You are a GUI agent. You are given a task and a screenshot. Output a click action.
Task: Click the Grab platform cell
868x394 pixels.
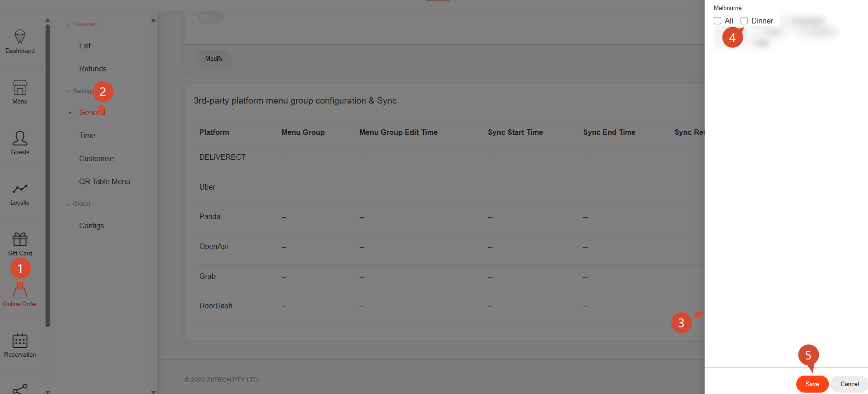point(208,276)
